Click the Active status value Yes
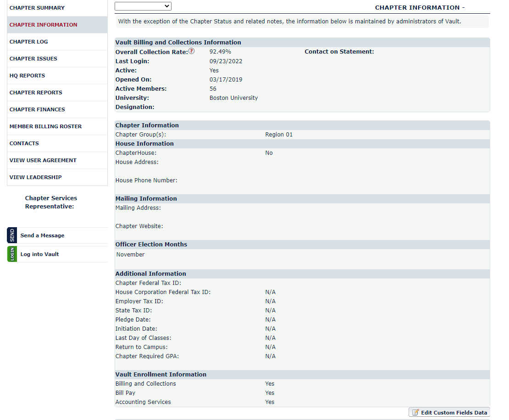This screenshot has width=509, height=420. click(x=214, y=71)
